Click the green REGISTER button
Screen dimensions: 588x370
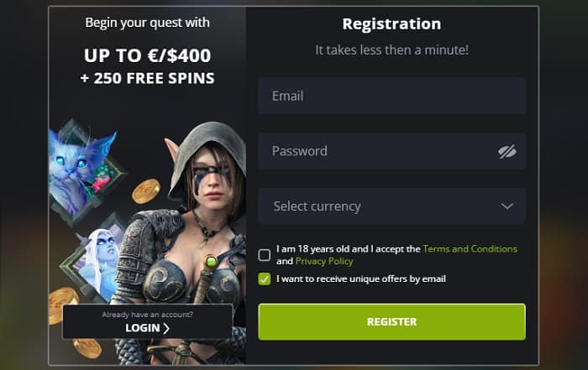tap(392, 322)
